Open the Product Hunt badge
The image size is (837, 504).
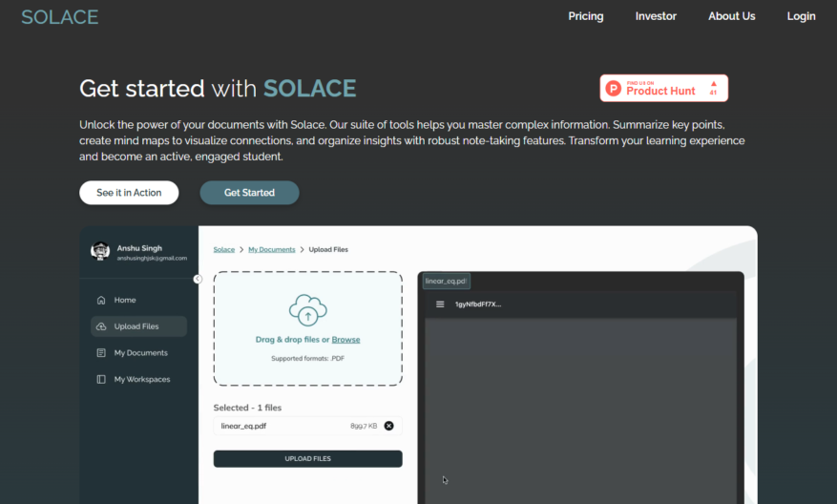[x=663, y=88]
